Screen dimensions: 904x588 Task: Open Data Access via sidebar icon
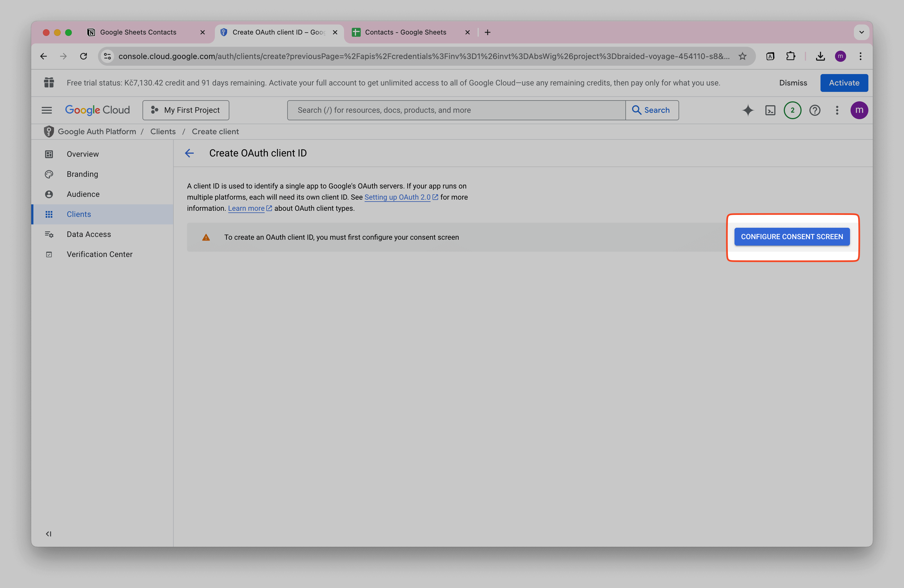pos(49,234)
